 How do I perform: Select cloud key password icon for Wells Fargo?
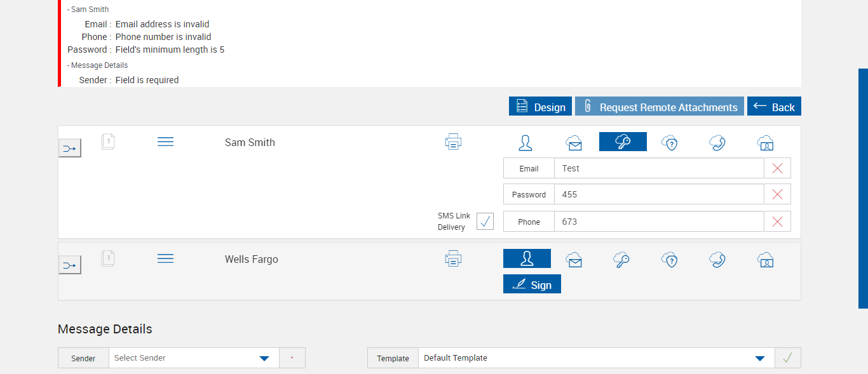(x=621, y=259)
